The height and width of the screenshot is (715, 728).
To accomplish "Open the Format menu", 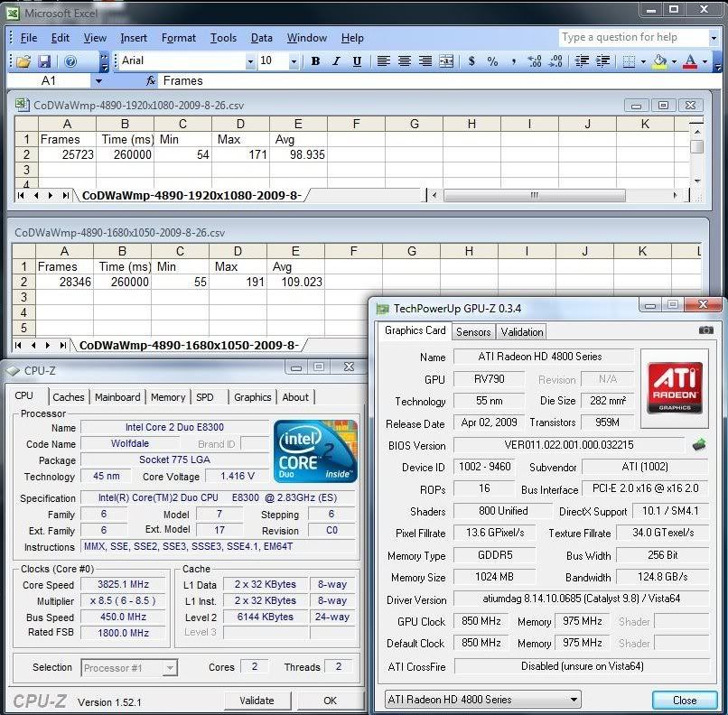I will click(178, 38).
